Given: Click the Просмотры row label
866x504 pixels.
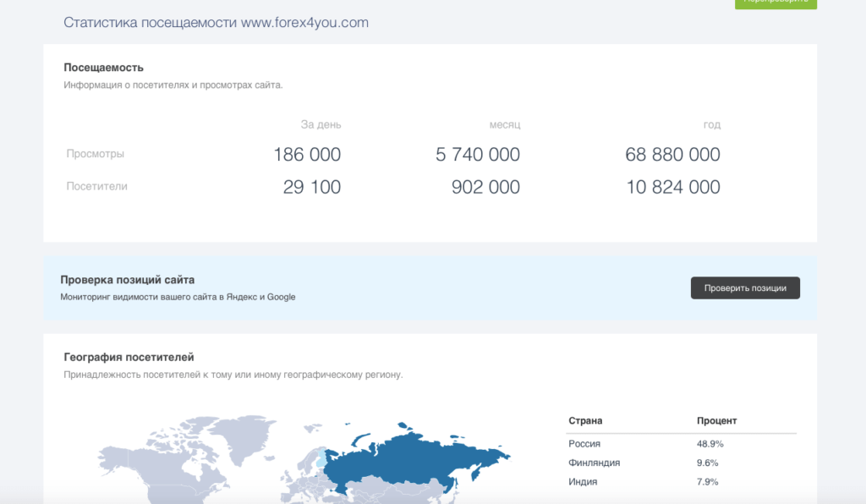Looking at the screenshot, I should point(96,154).
